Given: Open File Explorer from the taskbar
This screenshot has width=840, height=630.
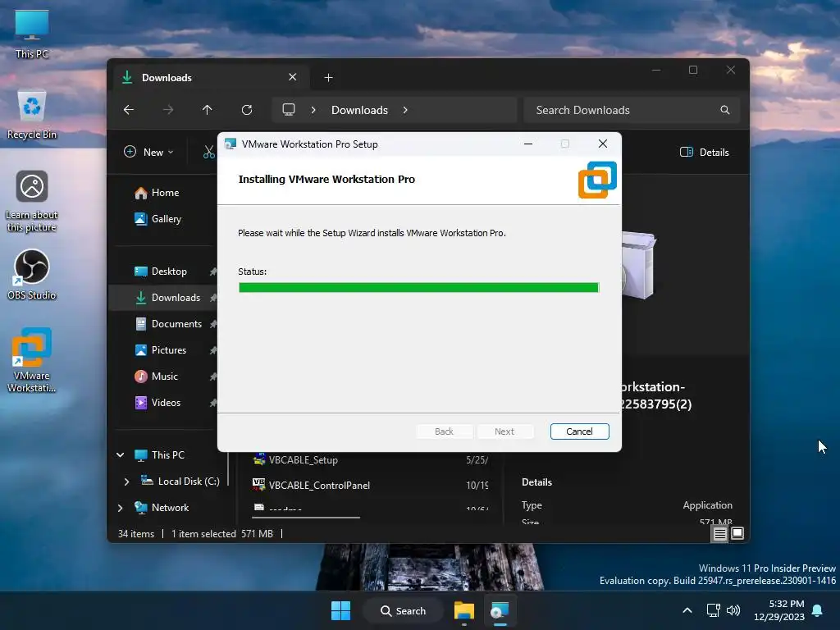Looking at the screenshot, I should 464,610.
